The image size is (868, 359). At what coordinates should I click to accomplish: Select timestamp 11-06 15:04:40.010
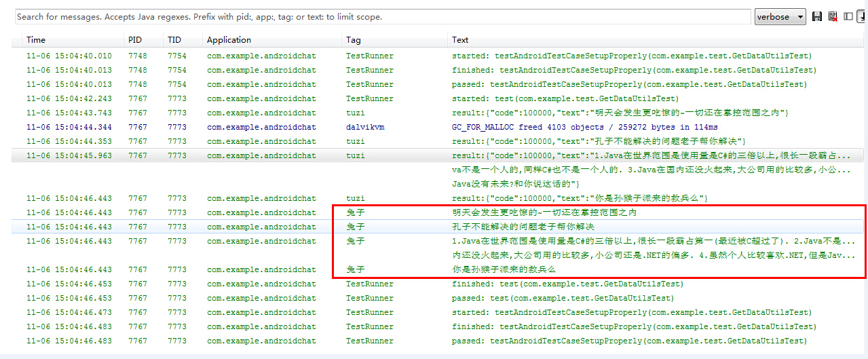coord(69,56)
